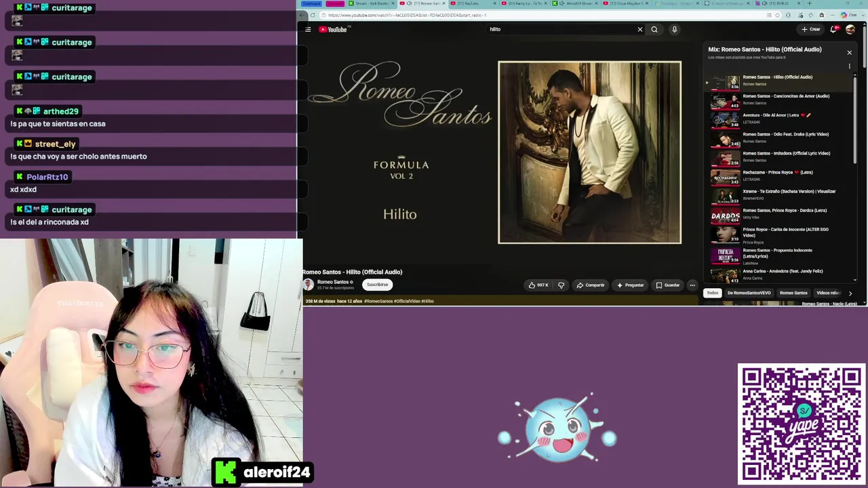Select the Todos filter chip
The image size is (868, 488).
(x=712, y=293)
